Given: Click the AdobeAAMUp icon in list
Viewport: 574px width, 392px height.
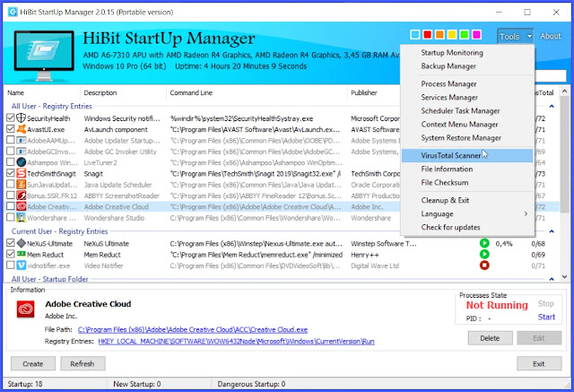Looking at the screenshot, I should click(x=22, y=140).
